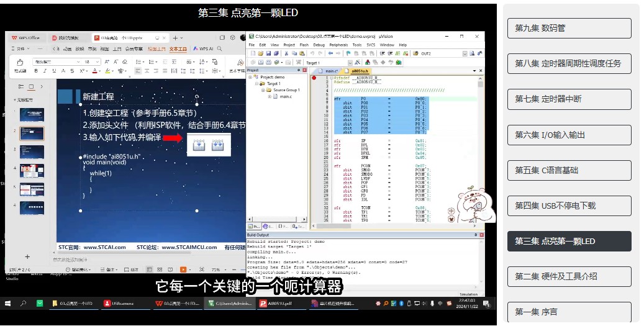Switch to the 文本工具 ribbon tab
This screenshot has width=644, height=326.
point(178,49)
